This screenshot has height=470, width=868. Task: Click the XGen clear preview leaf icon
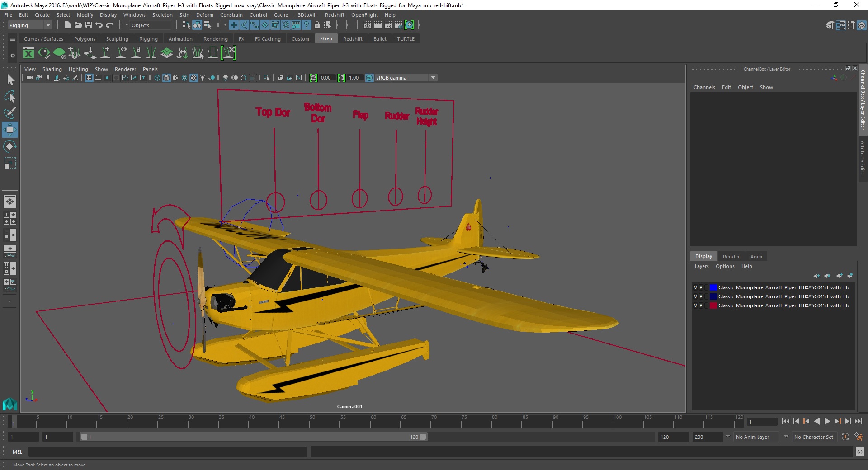click(59, 53)
